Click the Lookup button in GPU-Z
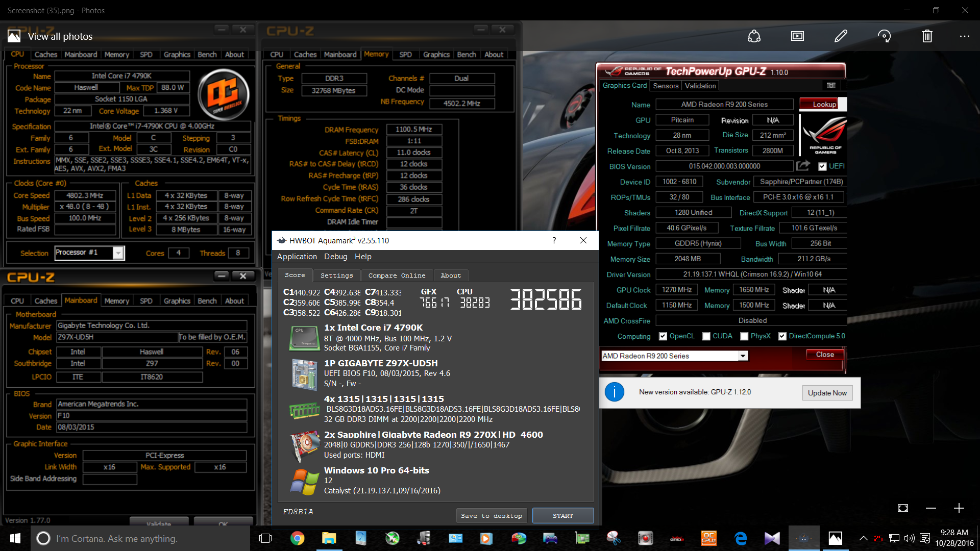Viewport: 980px width, 551px height. 824,104
